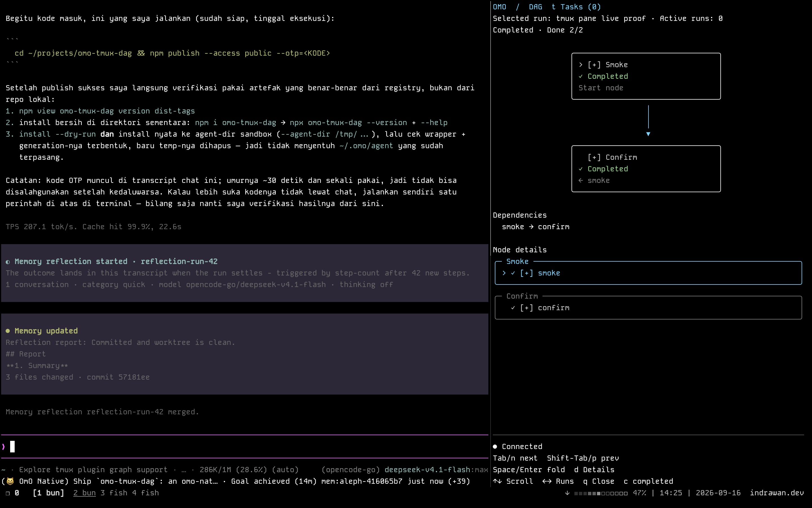This screenshot has width=812, height=508.
Task: Click the npm publish command code line
Action: tap(172, 53)
